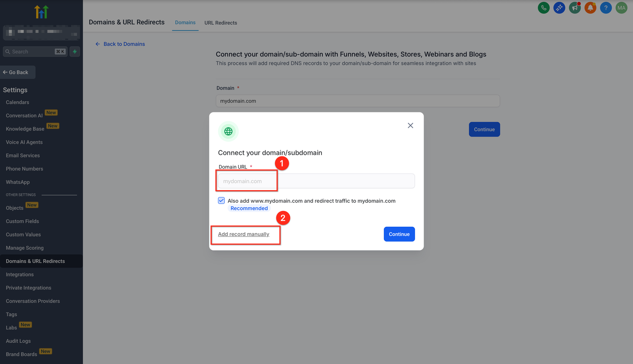This screenshot has width=633, height=364.
Task: Click the help question mark icon
Action: (x=606, y=8)
